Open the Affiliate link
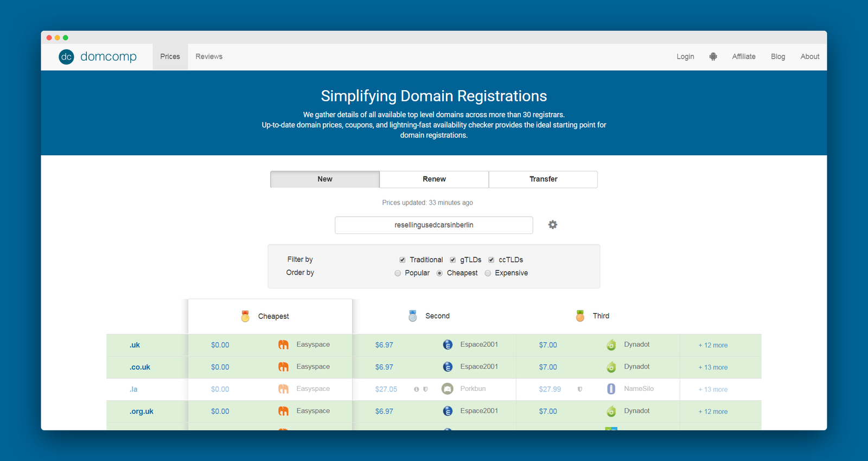The image size is (868, 461). [x=744, y=56]
